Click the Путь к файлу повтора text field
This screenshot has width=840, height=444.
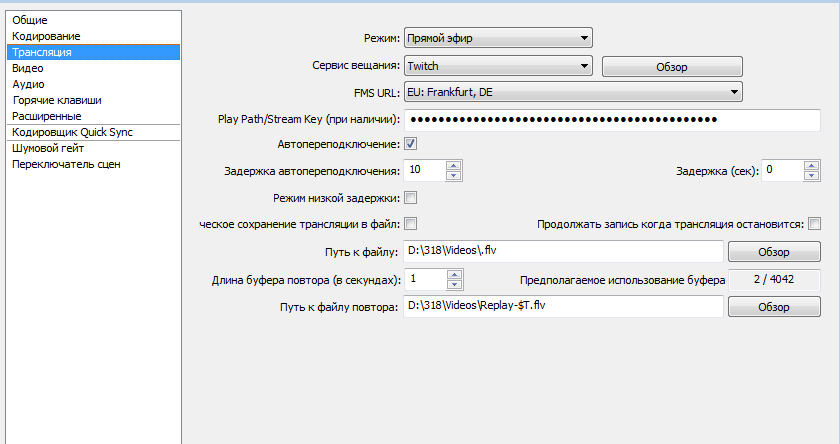point(564,306)
